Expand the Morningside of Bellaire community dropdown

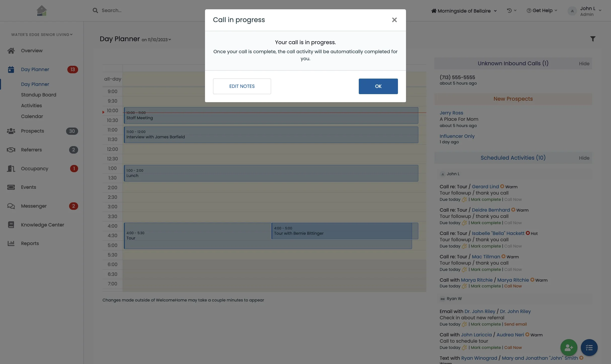(x=464, y=11)
